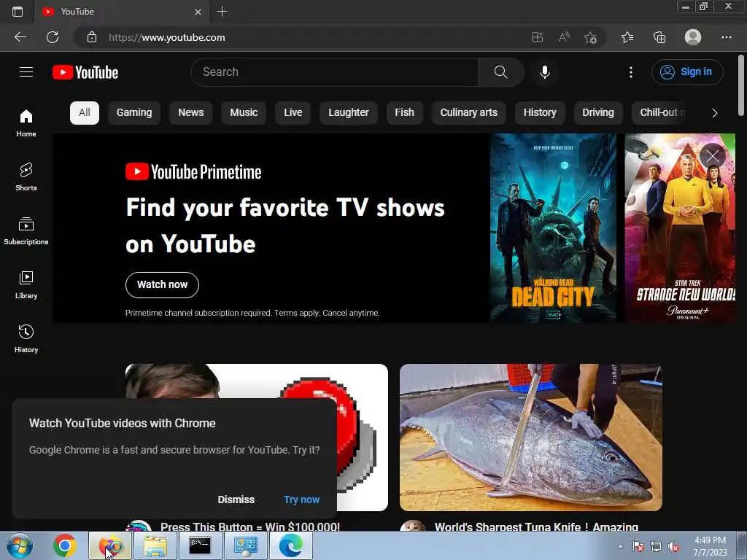Go to Home in the sidebar
747x560 pixels.
pos(26,123)
